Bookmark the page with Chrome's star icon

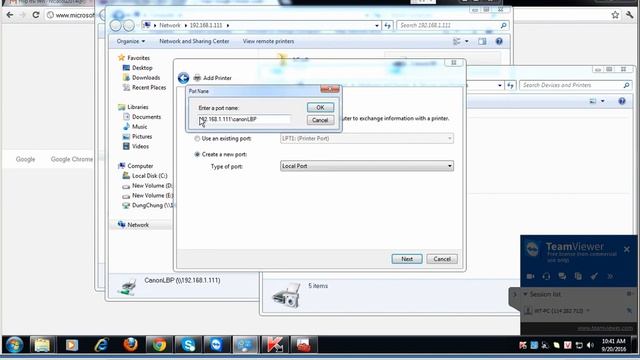click(615, 15)
